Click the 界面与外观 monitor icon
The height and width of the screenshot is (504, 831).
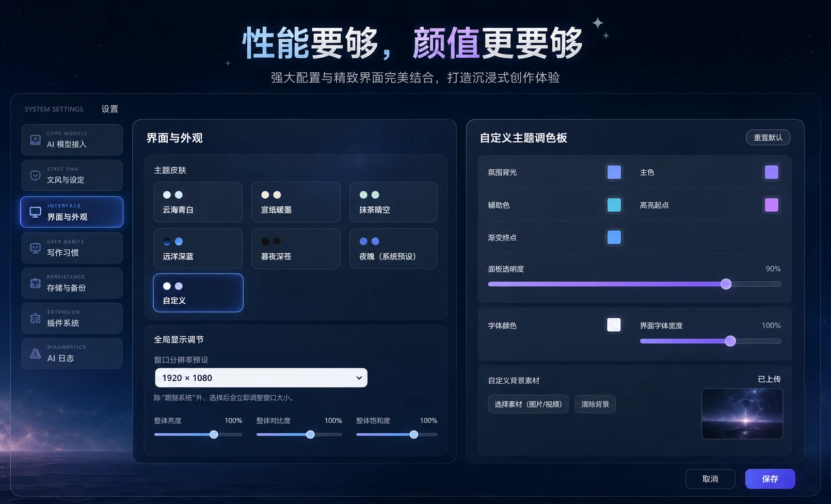35,212
